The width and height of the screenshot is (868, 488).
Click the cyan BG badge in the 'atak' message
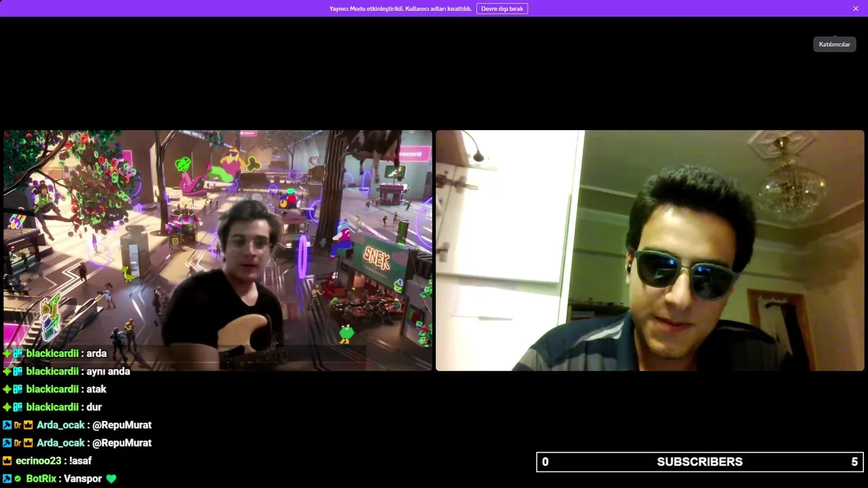pos(18,389)
